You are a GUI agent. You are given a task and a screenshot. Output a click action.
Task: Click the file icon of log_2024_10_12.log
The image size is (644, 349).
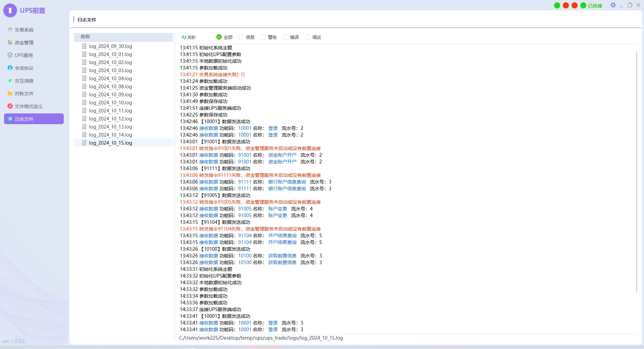(85, 119)
